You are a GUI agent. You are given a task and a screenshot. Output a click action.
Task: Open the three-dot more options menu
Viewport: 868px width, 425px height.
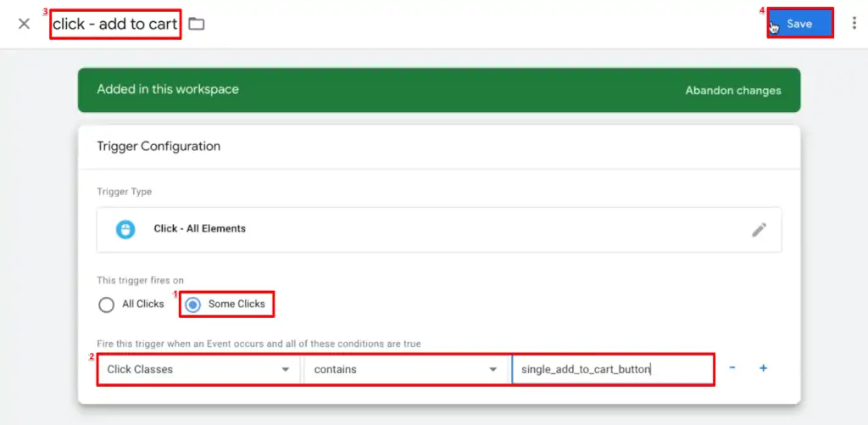(x=854, y=23)
